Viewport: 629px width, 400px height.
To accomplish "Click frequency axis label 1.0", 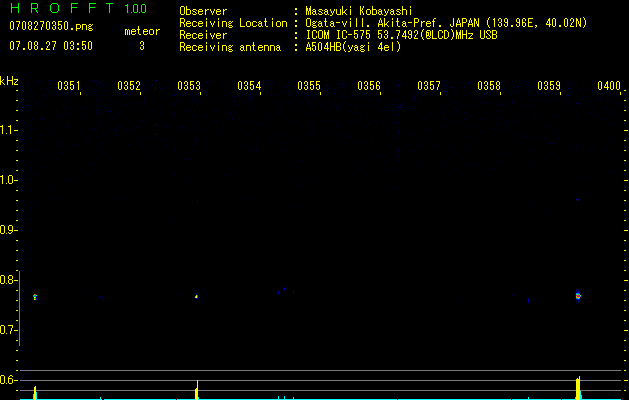I will (7, 180).
